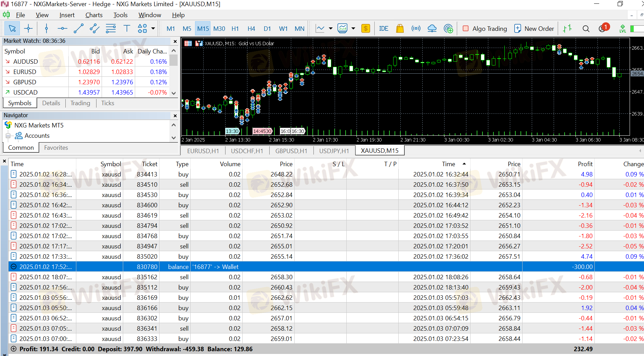Image resolution: width=644 pixels, height=356 pixels.
Task: Switch timeframe to M1
Action: tap(171, 28)
